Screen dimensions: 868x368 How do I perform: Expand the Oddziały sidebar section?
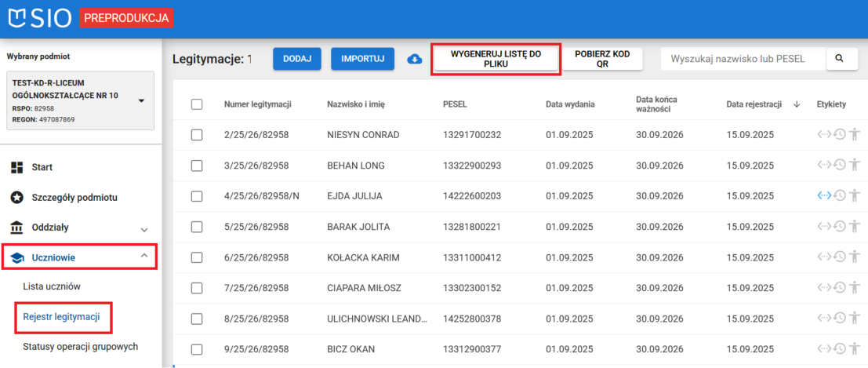tap(143, 228)
